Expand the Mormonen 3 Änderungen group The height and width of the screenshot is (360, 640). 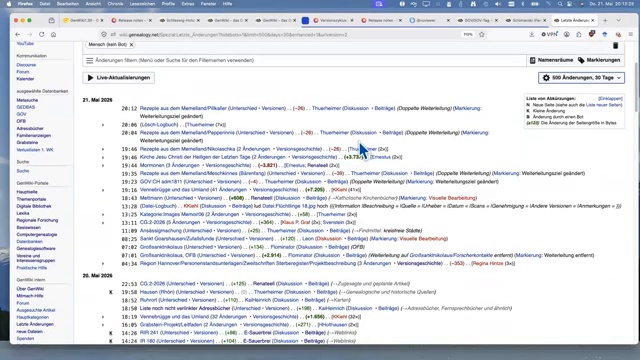tap(103, 166)
